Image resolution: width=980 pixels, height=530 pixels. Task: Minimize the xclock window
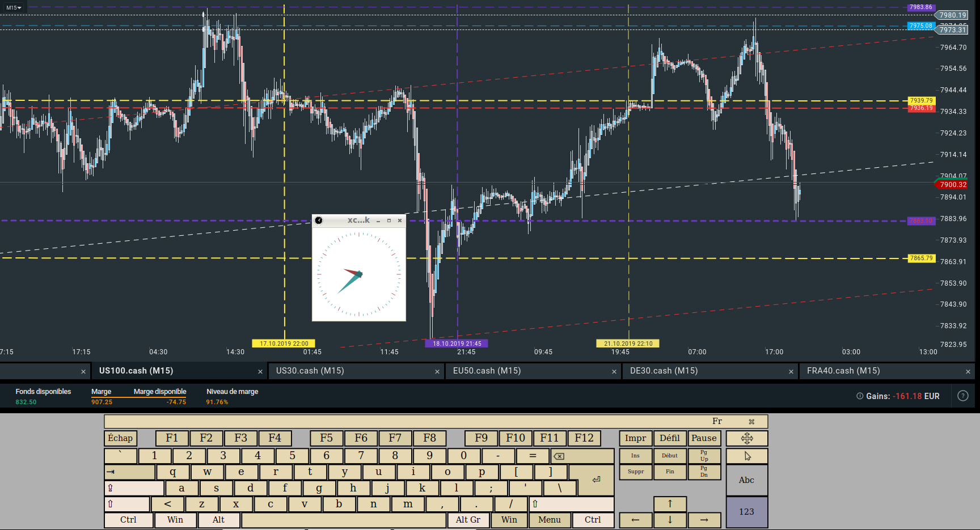coord(378,221)
